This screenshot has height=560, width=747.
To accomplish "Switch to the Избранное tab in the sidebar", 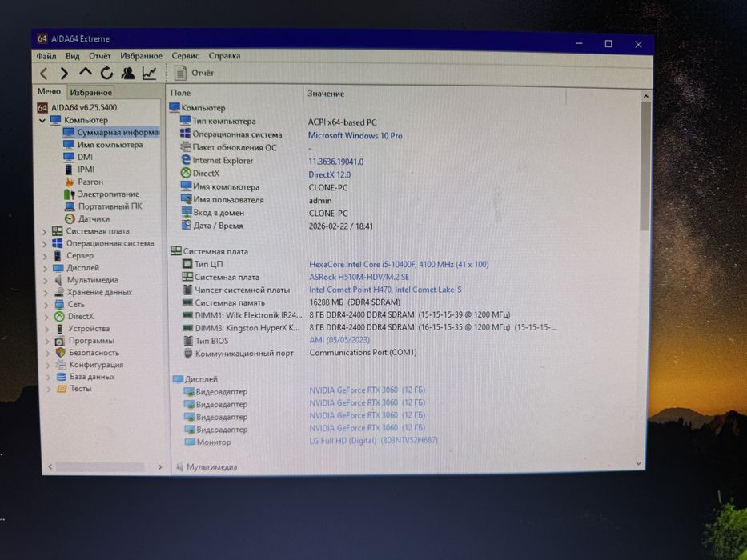I will tap(90, 92).
